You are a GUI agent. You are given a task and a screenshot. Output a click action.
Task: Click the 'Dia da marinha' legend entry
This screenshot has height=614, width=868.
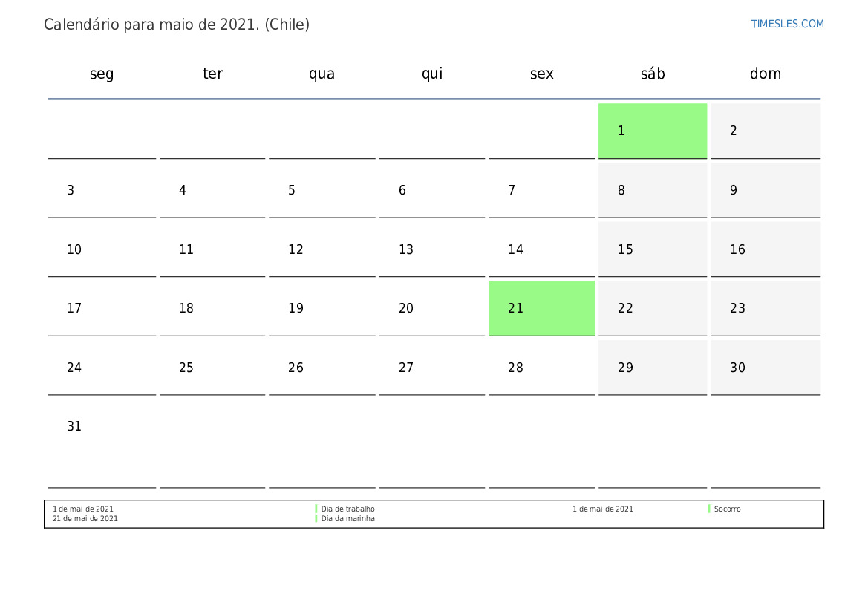pos(347,519)
